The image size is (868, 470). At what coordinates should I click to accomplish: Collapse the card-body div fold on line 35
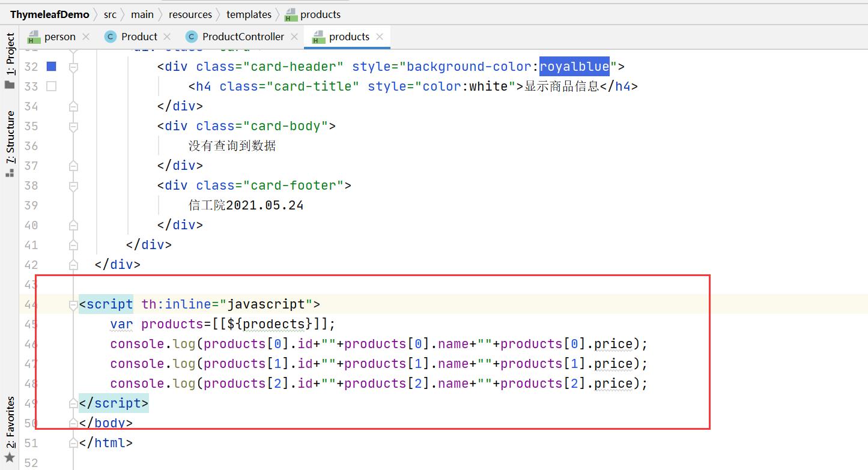tap(73, 127)
